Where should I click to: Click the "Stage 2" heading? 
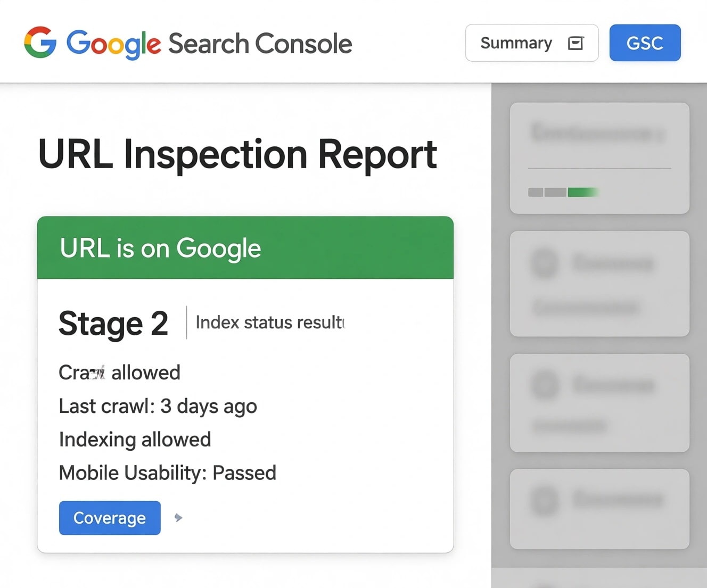113,323
